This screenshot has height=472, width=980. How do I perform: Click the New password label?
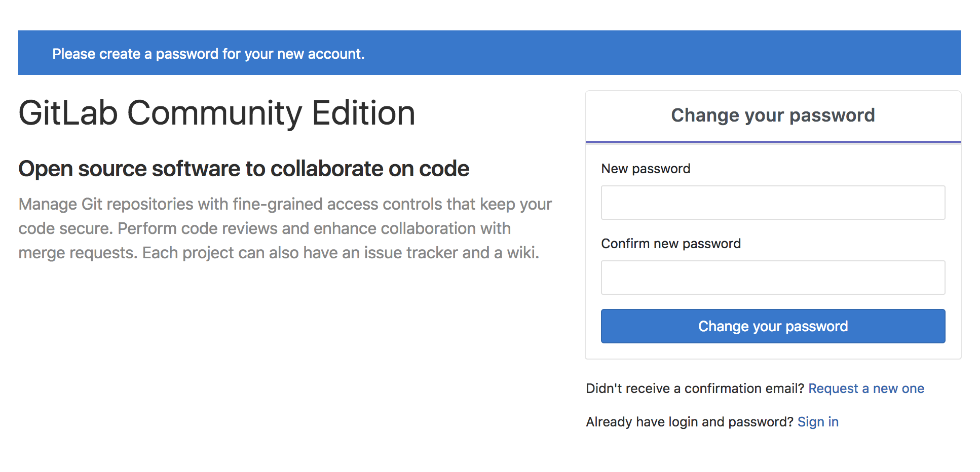(646, 169)
